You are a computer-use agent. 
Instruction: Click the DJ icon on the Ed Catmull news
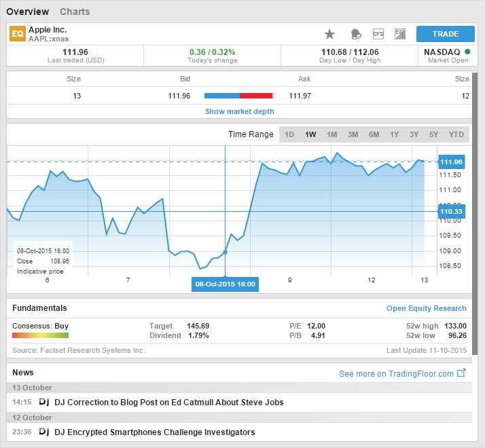coord(44,402)
